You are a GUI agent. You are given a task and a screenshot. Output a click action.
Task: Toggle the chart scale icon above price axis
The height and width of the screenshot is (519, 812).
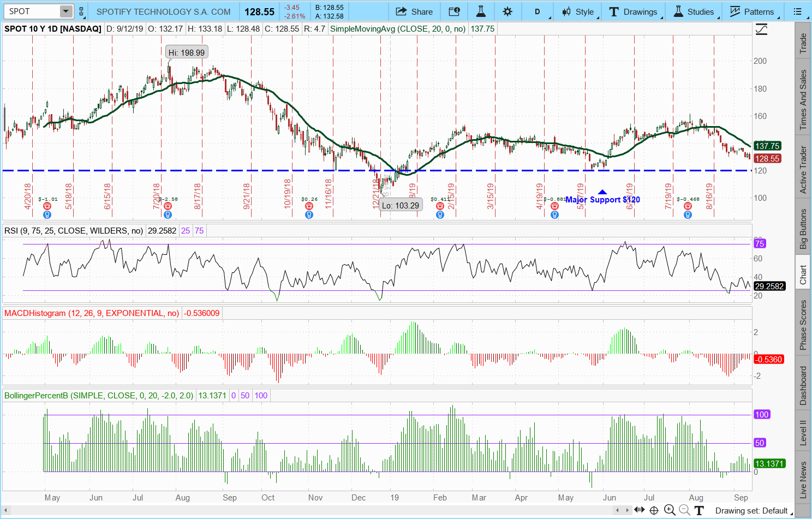pos(761,29)
